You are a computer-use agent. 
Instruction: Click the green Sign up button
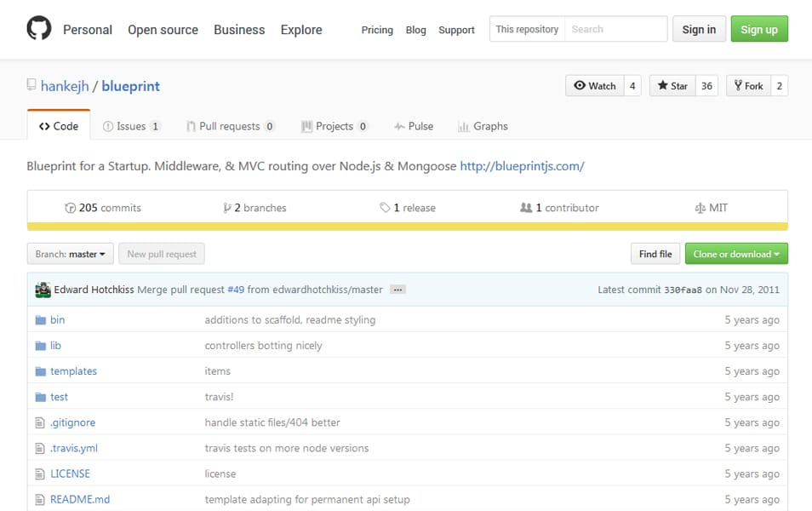[x=759, y=29]
